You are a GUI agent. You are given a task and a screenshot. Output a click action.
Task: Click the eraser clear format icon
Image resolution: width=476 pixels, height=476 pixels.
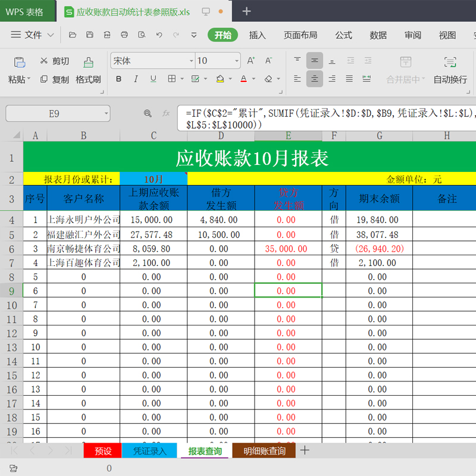268,79
